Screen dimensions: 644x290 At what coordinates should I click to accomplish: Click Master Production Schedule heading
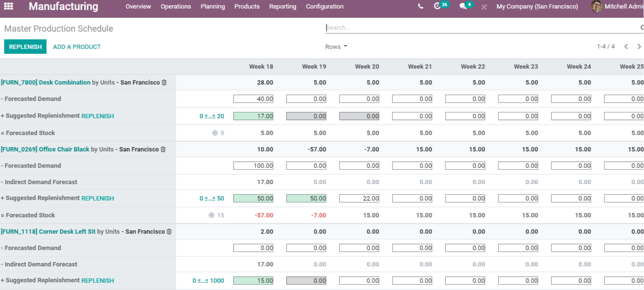coord(59,28)
